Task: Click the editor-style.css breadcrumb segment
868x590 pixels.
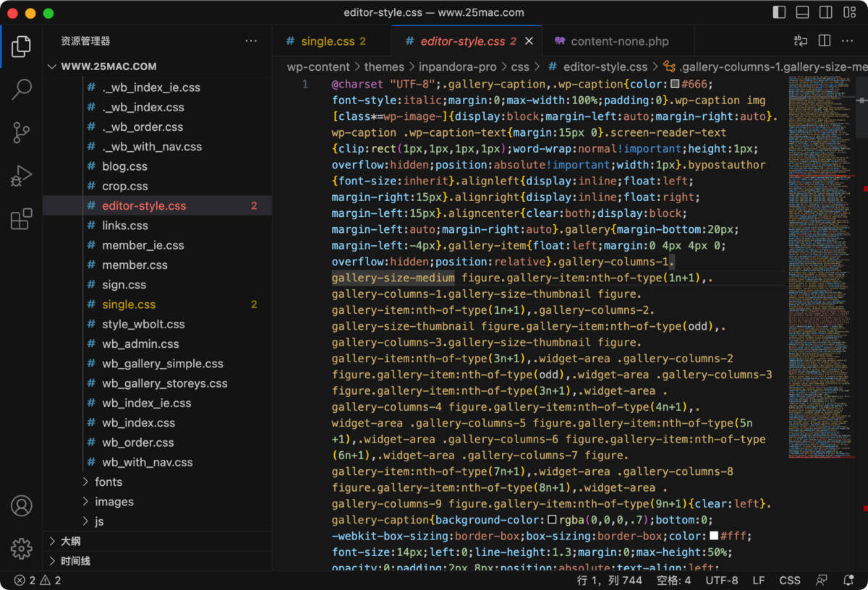Action: pos(598,67)
